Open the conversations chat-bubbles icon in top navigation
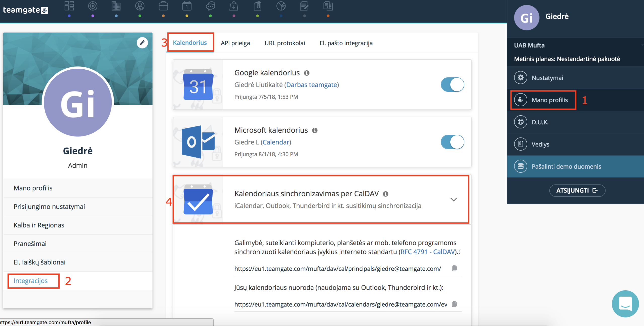The height and width of the screenshot is (326, 644). point(210,6)
